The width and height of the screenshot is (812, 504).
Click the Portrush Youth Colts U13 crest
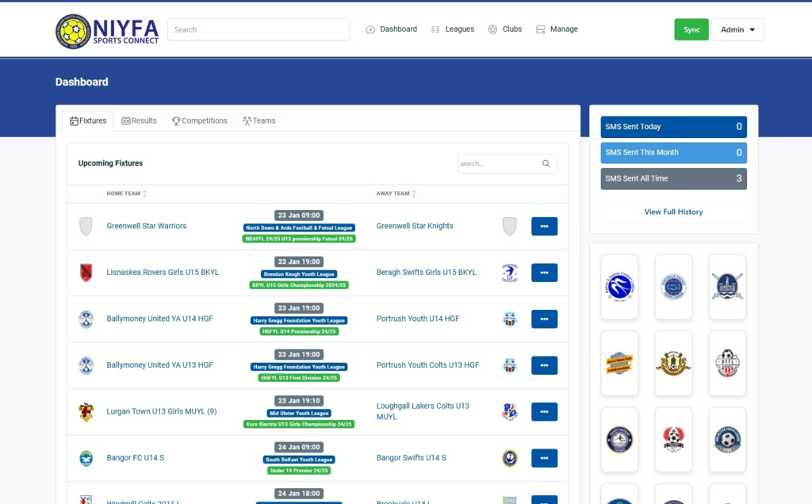(x=510, y=365)
